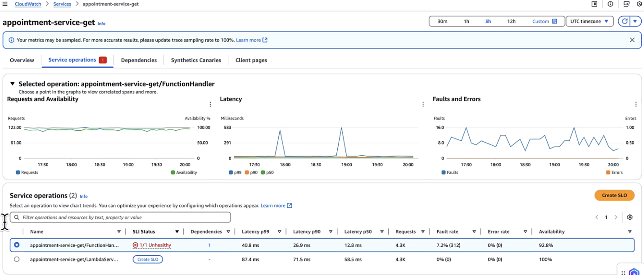Select the FunctionHandler operation radio button
This screenshot has width=644, height=277.
(17, 245)
